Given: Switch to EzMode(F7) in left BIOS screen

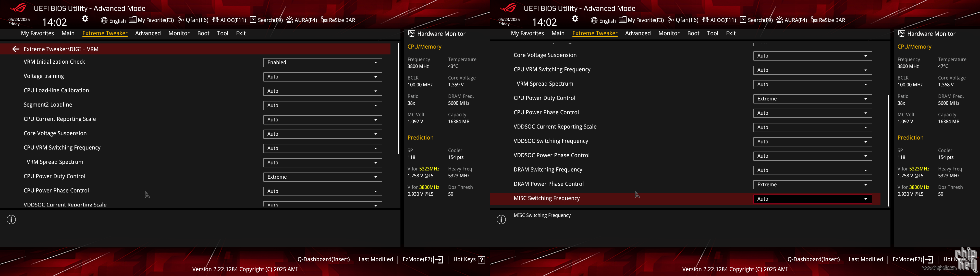Looking at the screenshot, I should [x=423, y=260].
